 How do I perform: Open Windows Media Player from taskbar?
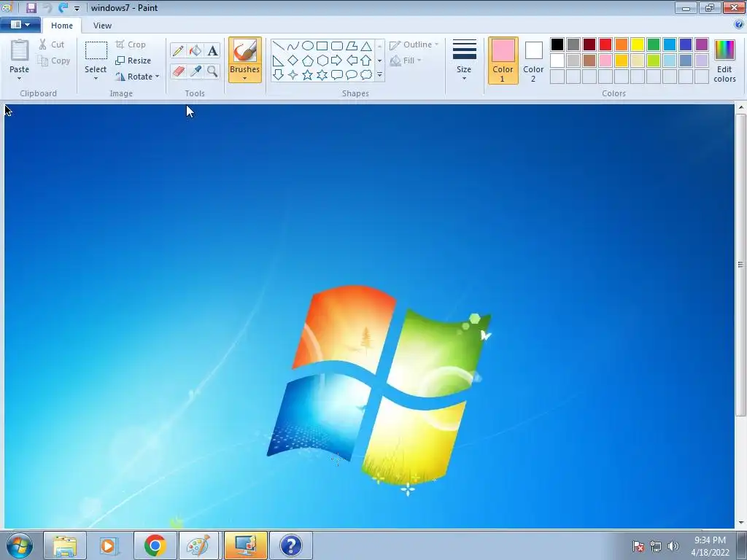point(109,545)
